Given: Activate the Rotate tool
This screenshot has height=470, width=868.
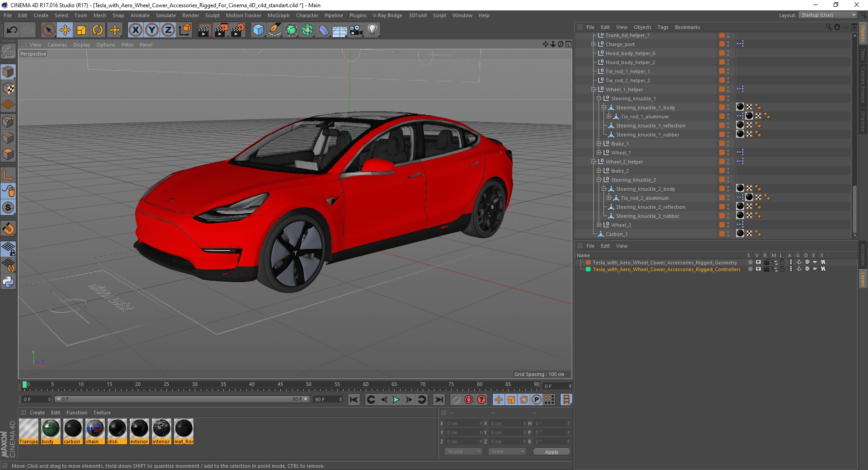Looking at the screenshot, I should click(x=98, y=30).
